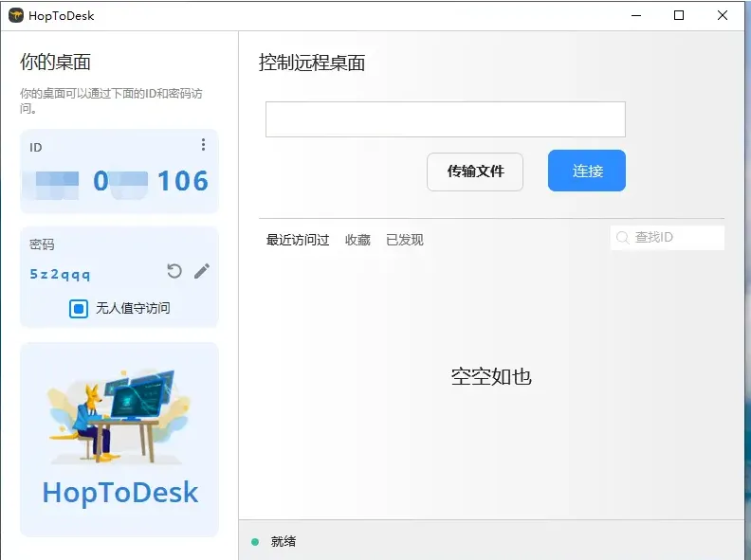751x560 pixels.
Task: Minimize the HopToDesk window
Action: tap(636, 15)
